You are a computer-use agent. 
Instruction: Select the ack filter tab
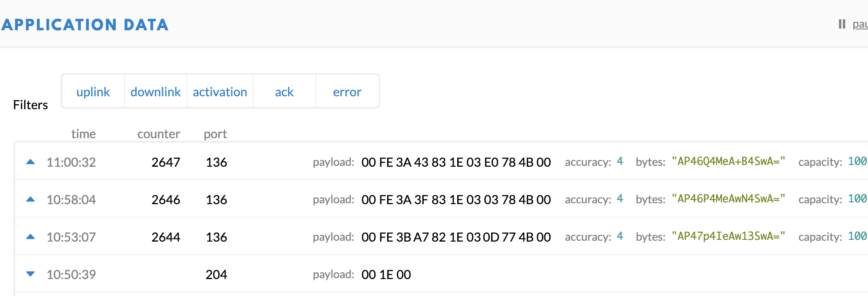point(284,91)
